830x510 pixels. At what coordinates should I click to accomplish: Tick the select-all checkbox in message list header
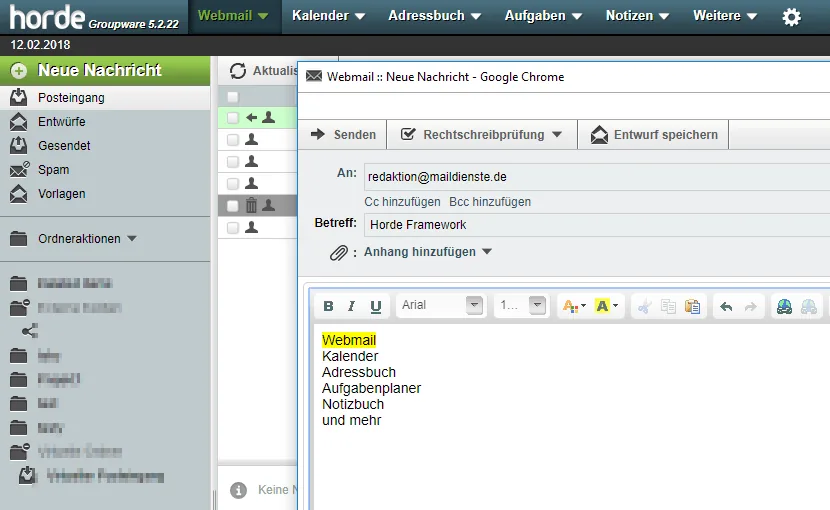(x=233, y=97)
